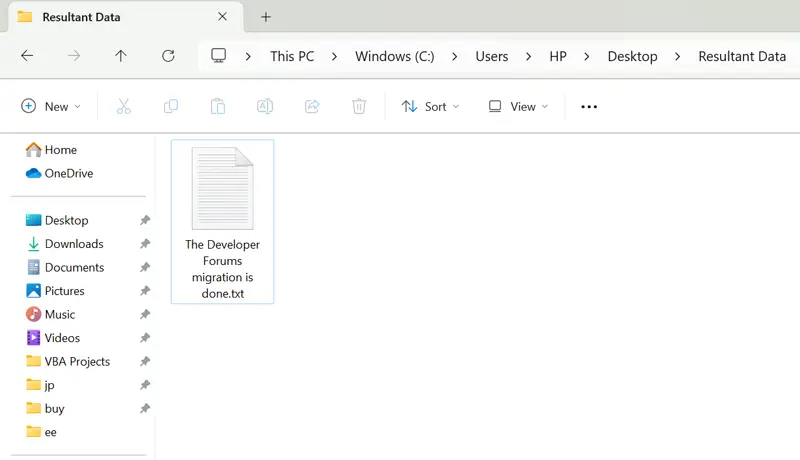Viewport: 800px width, 460px height.
Task: Refresh the current folder view
Action: point(168,56)
